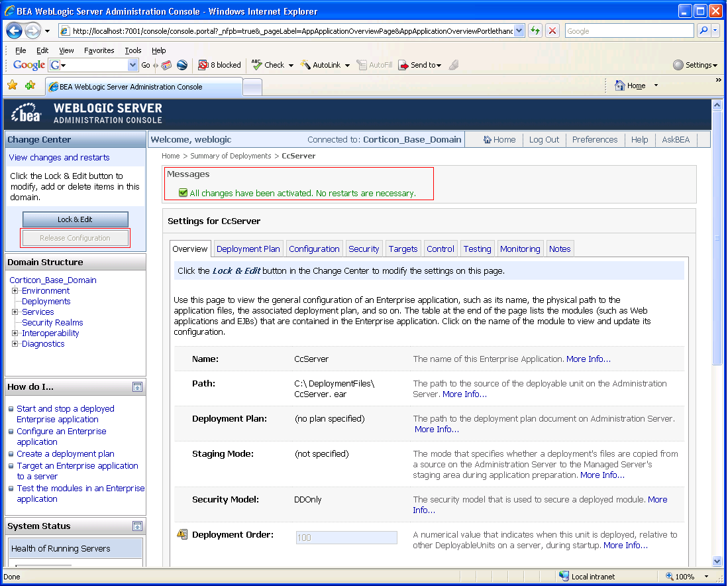Click the AutoLink toolbar button
The width and height of the screenshot is (728, 586).
click(321, 65)
